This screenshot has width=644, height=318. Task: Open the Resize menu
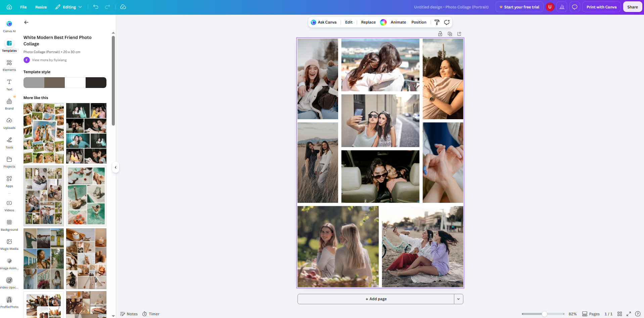coord(41,7)
